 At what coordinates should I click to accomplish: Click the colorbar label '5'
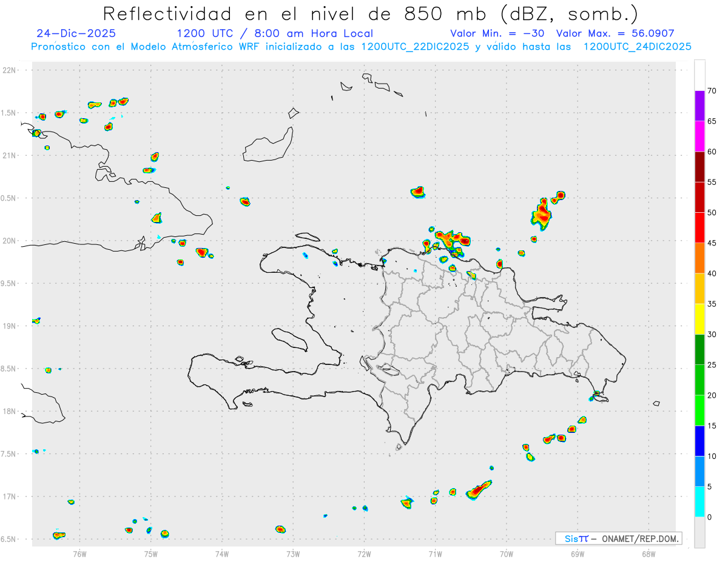pos(709,486)
